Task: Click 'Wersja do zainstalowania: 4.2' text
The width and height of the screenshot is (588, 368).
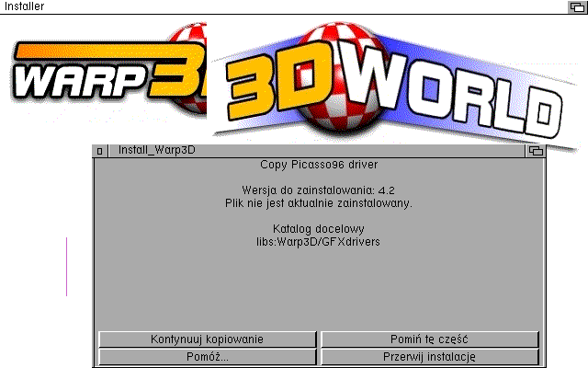Action: pyautogui.click(x=319, y=190)
